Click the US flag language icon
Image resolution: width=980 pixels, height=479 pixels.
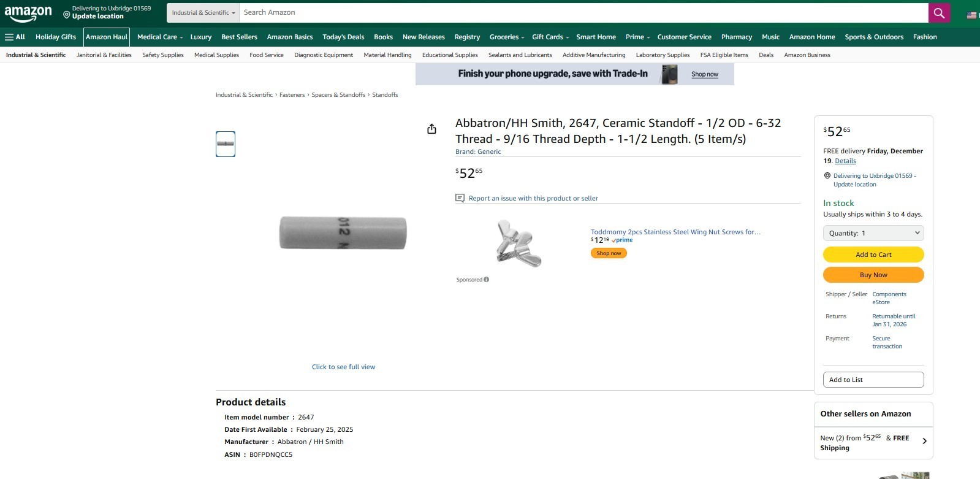(x=972, y=15)
